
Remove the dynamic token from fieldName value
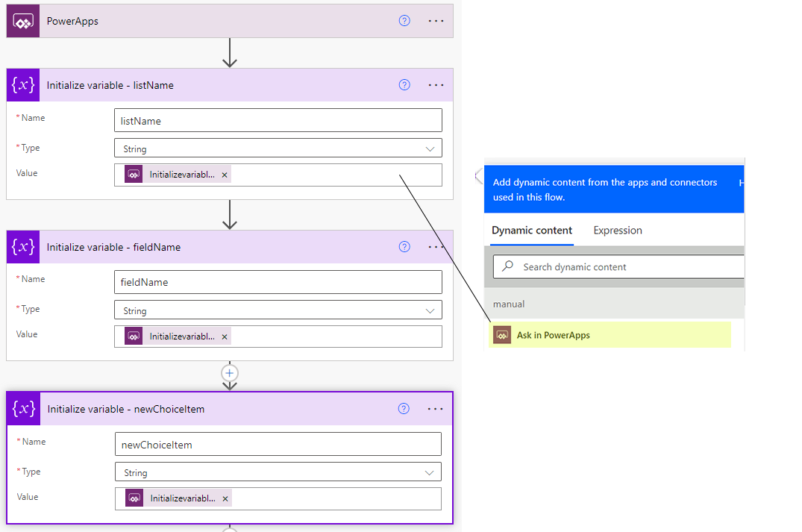(x=225, y=337)
